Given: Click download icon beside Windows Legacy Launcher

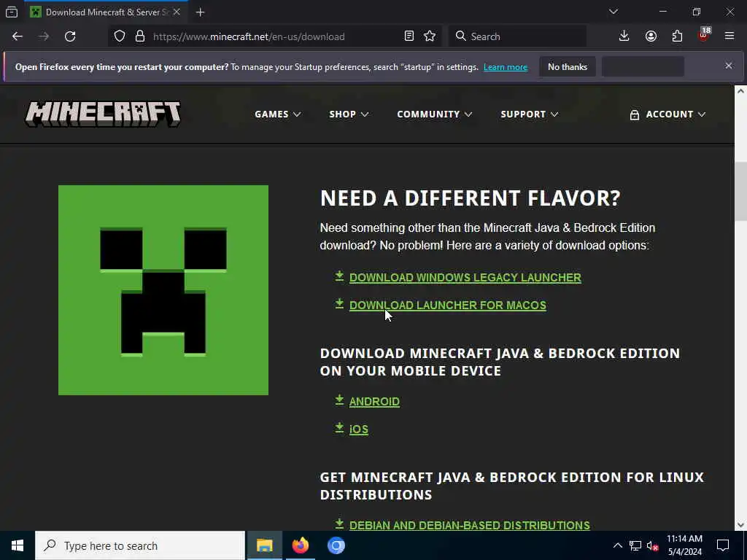Looking at the screenshot, I should click(339, 276).
